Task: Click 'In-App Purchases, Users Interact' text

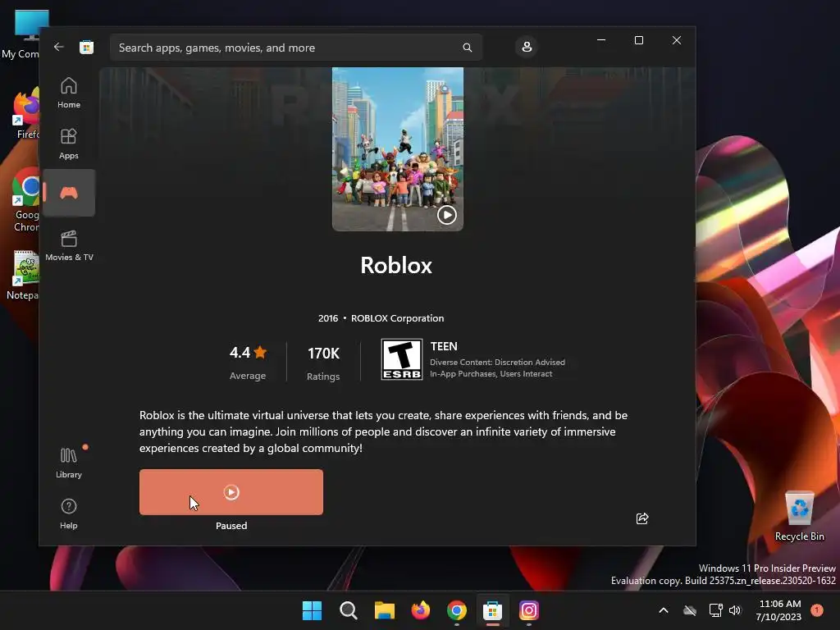Action: [491, 374]
